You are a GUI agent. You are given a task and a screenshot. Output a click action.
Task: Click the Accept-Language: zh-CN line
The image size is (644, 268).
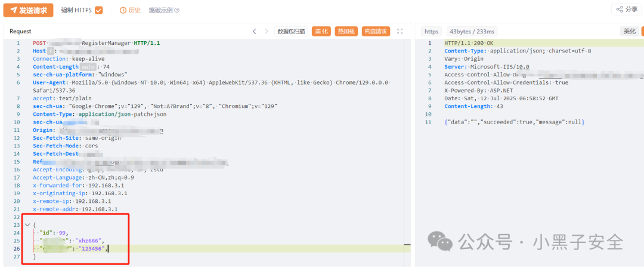pos(83,177)
